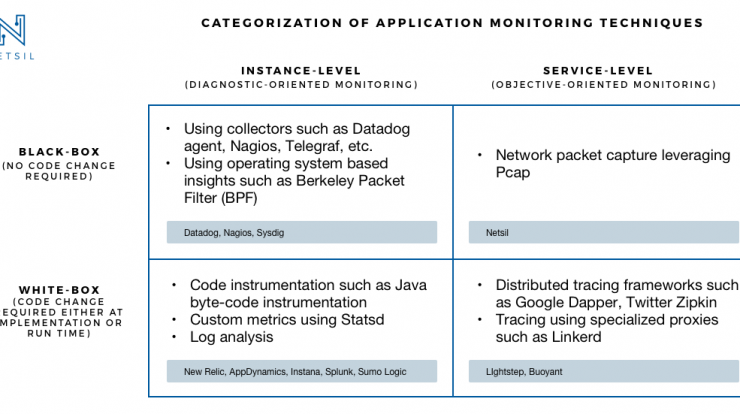This screenshot has height=414, width=740.
Task: Click '(CODE CHANGE REQUIRED...' white-box caption
Action: click(x=60, y=317)
